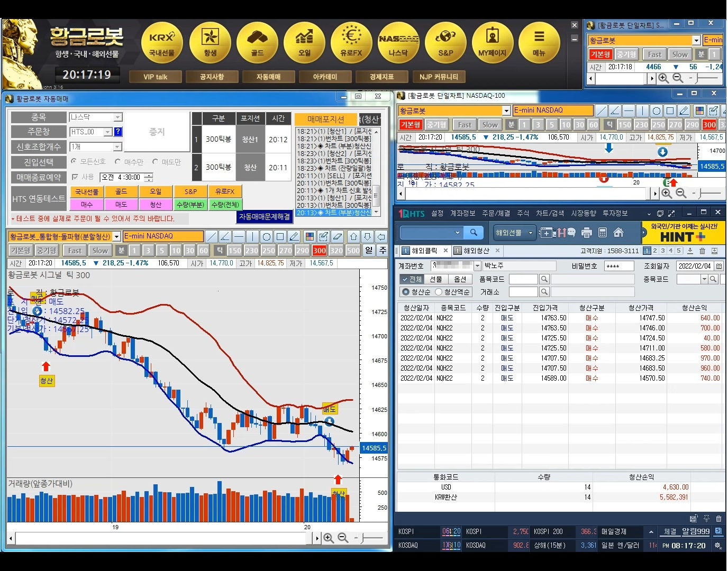The width and height of the screenshot is (728, 571).
Task: Zoom in on the large 돌파형 chart
Action: [329, 538]
